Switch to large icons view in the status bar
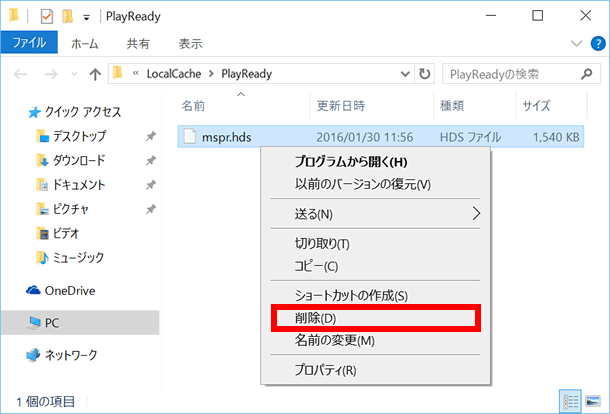The image size is (610, 414). click(x=593, y=401)
